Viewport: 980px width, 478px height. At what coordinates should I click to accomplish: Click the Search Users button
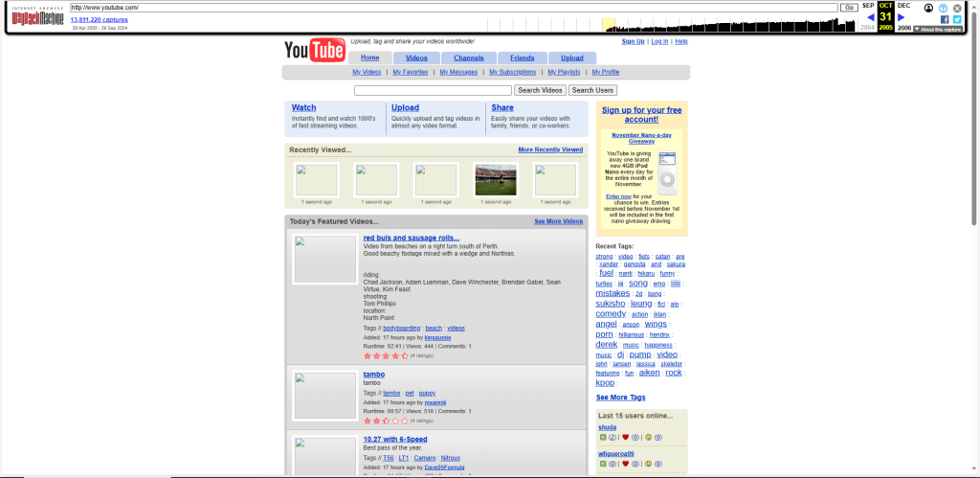pos(592,90)
